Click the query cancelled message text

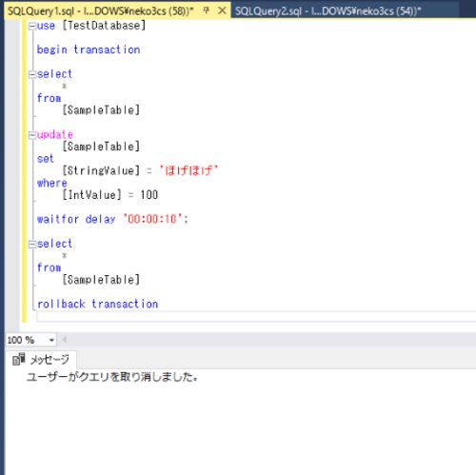pos(111,377)
